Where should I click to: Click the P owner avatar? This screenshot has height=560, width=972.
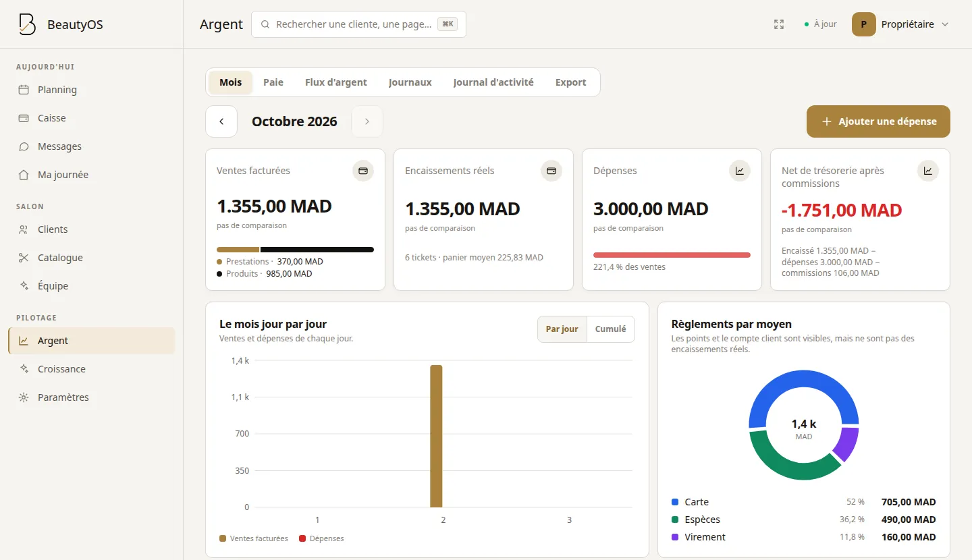click(864, 24)
